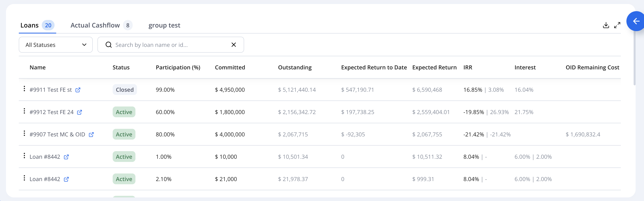
Task: Expand table to fullscreen view
Action: click(617, 25)
